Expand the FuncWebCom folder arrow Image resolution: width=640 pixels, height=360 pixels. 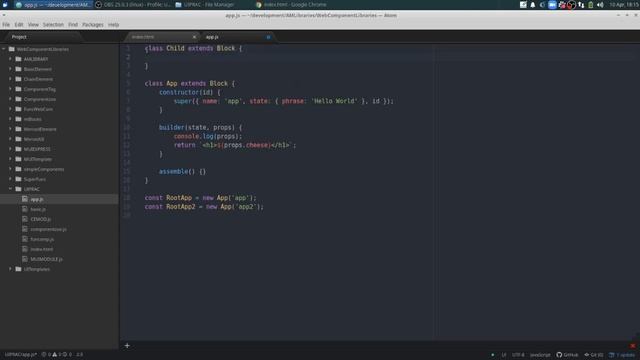coord(10,109)
